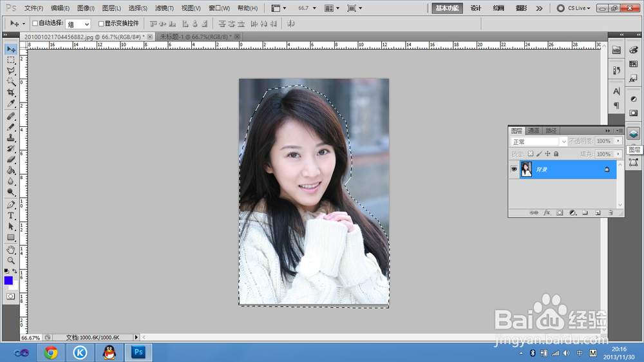Switch to the 通道 tab
This screenshot has width=644, height=362.
tap(533, 131)
